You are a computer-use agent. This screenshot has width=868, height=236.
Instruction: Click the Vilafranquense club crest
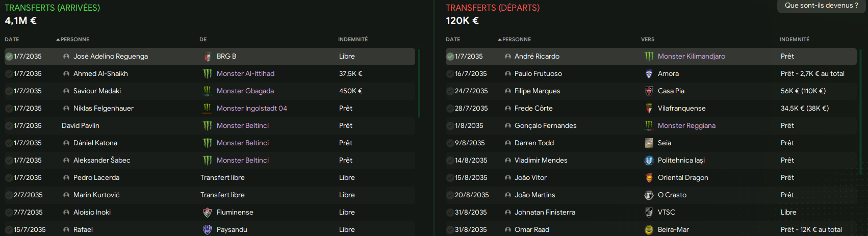(x=649, y=109)
